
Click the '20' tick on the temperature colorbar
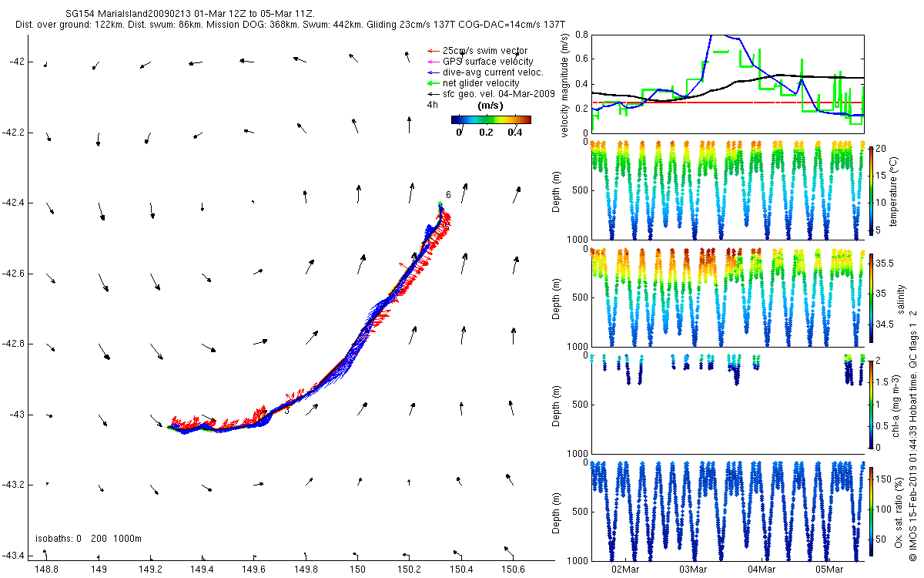point(882,148)
